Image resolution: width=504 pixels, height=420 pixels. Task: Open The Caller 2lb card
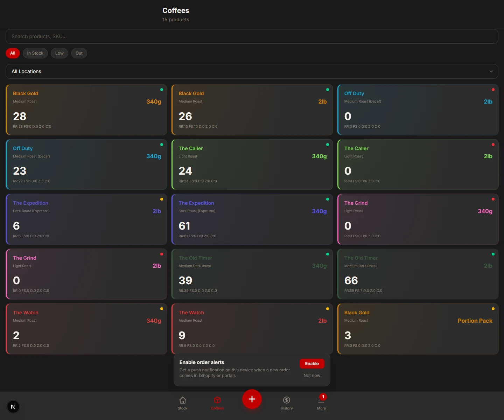click(418, 164)
